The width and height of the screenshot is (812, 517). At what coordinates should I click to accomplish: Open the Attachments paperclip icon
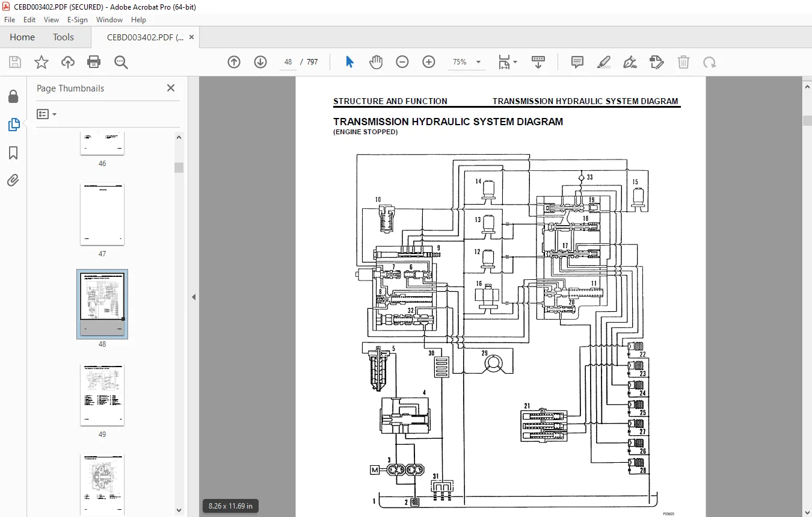click(x=13, y=180)
